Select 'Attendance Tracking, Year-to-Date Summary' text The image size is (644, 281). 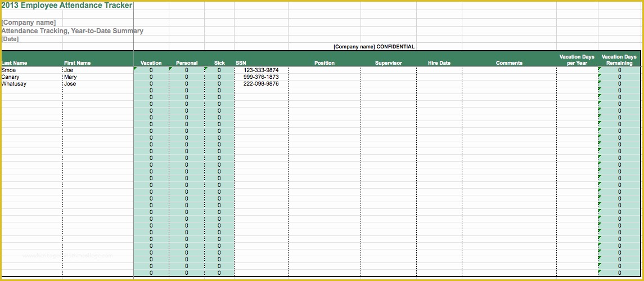tap(73, 31)
